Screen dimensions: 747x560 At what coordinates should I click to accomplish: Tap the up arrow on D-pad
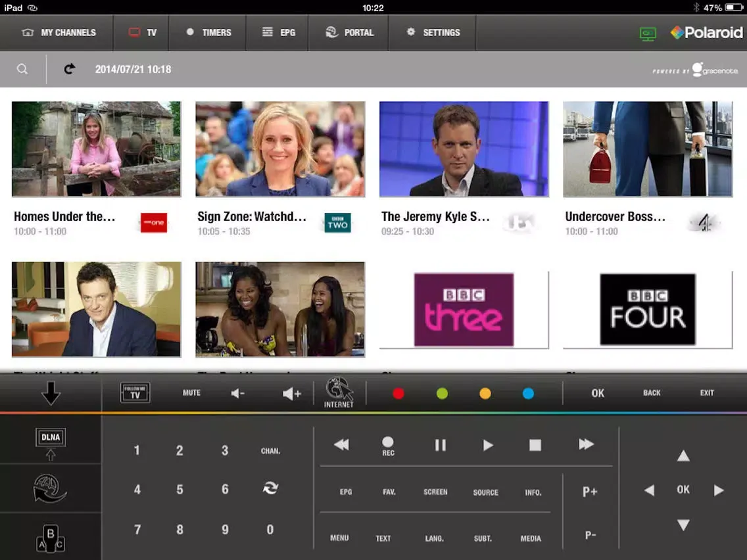click(683, 455)
